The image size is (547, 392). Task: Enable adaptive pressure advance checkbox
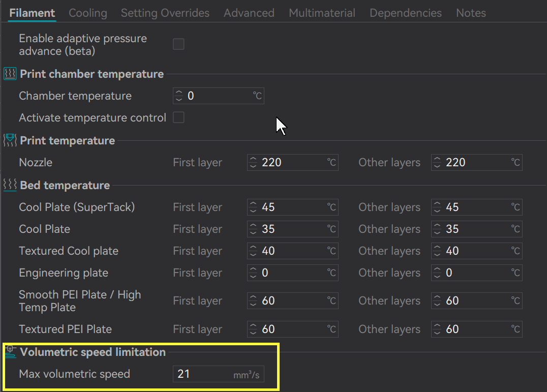point(178,44)
